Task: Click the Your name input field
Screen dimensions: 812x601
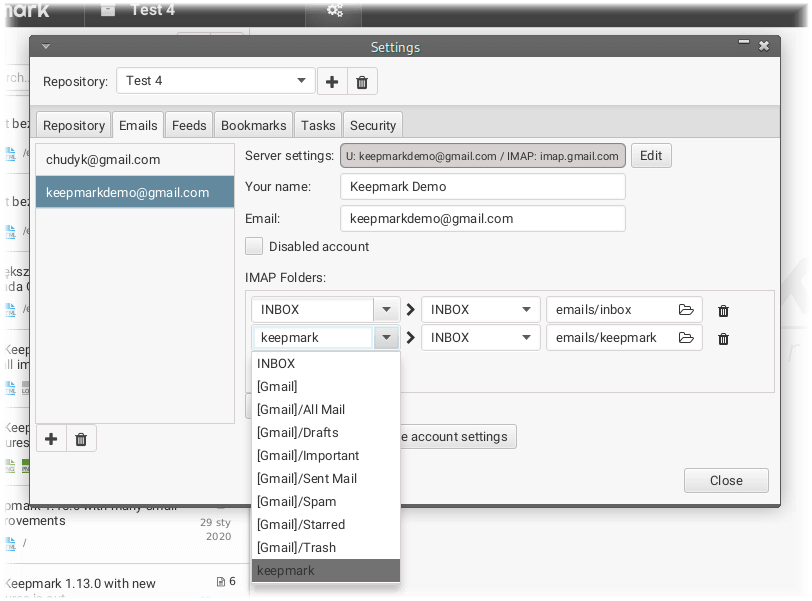Action: 482,186
